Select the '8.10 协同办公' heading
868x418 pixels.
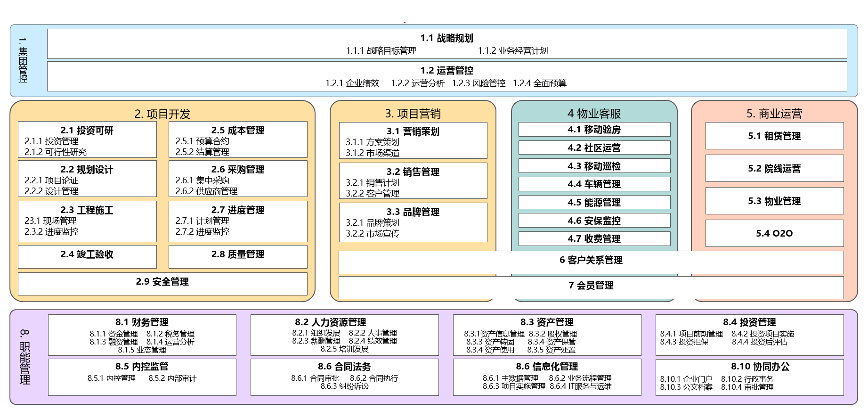pos(760,367)
